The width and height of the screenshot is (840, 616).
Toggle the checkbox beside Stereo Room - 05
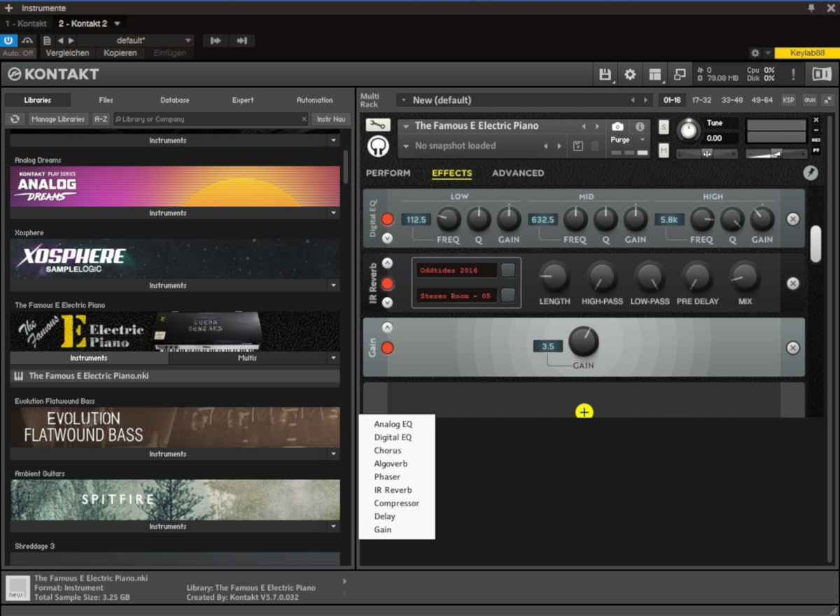[x=508, y=295]
